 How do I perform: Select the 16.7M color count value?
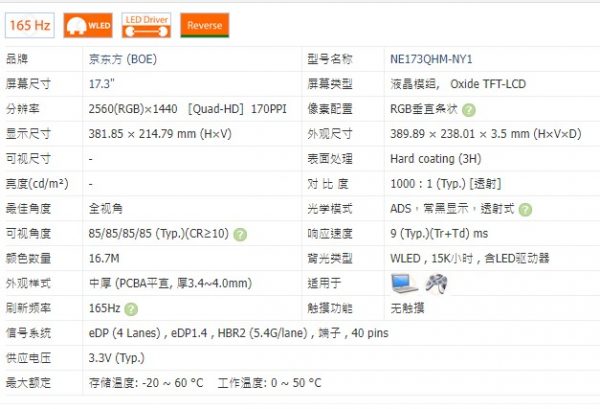(104, 259)
